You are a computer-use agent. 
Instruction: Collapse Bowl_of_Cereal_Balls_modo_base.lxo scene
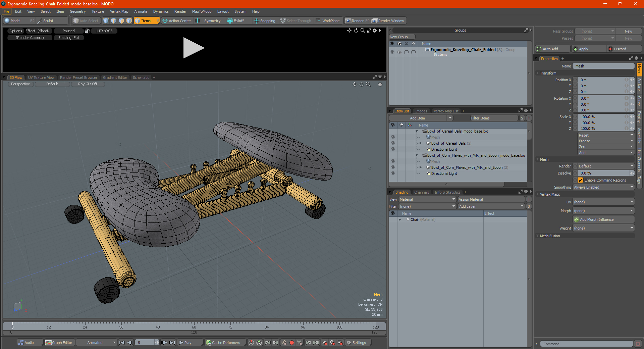click(x=417, y=131)
